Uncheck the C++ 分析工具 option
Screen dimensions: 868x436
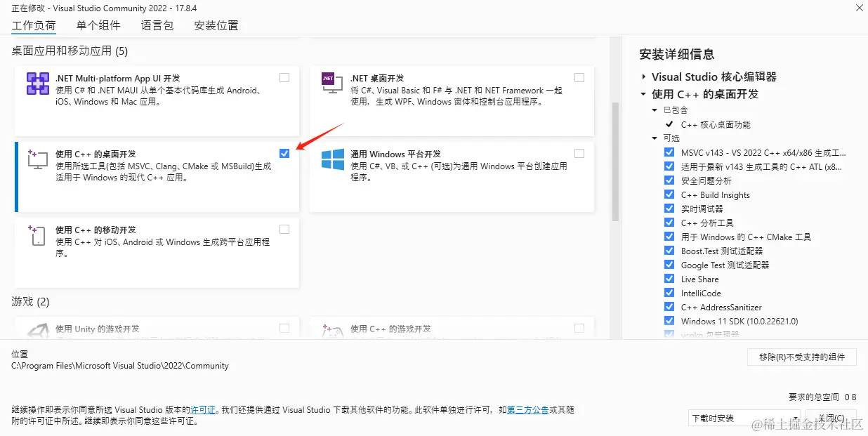(669, 223)
